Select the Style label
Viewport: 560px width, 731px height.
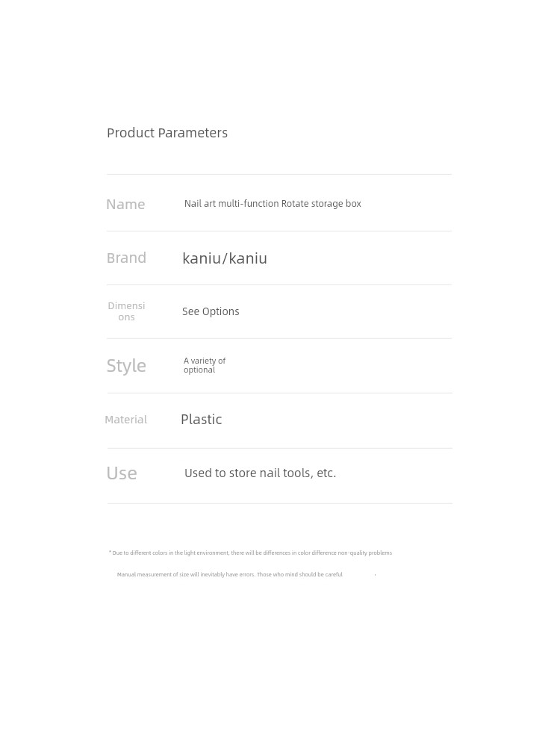click(x=126, y=366)
